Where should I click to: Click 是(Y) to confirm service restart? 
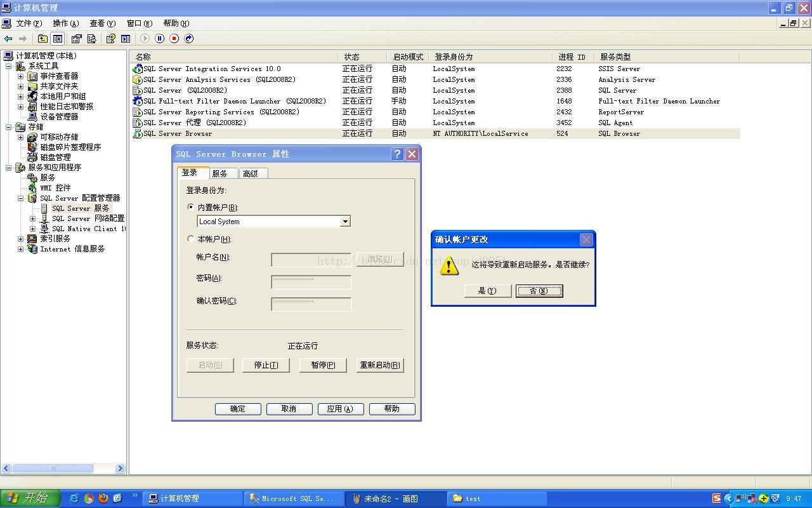487,291
